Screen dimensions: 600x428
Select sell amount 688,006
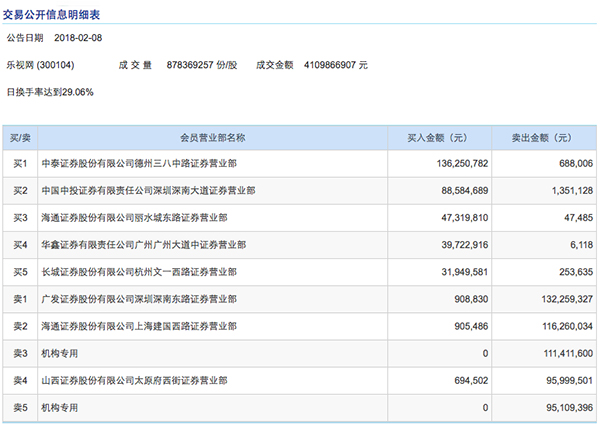pyautogui.click(x=576, y=164)
